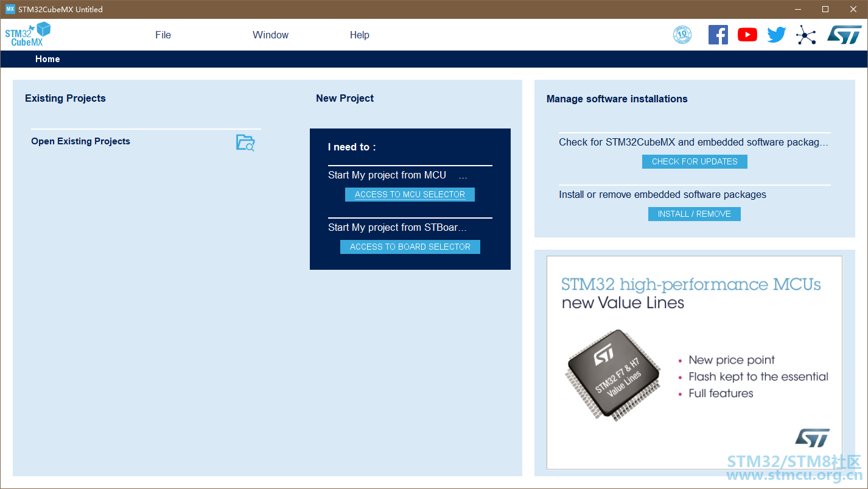Open the Window menu

click(x=271, y=35)
